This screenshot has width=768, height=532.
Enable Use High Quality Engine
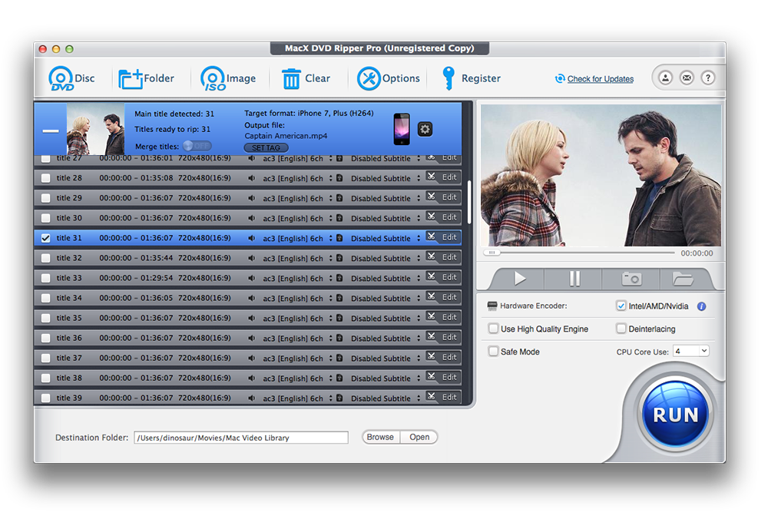[x=492, y=328]
